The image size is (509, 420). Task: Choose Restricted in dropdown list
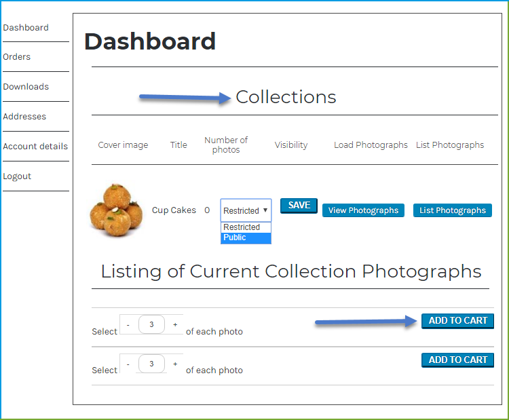click(246, 227)
